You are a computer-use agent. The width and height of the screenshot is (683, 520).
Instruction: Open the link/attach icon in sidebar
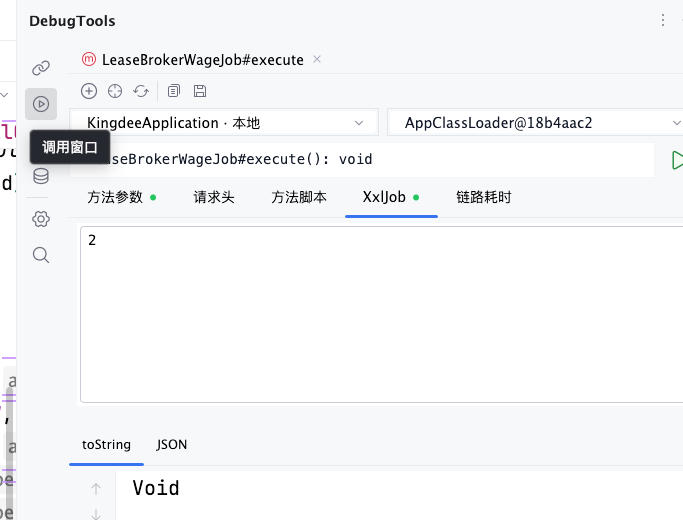tap(41, 68)
